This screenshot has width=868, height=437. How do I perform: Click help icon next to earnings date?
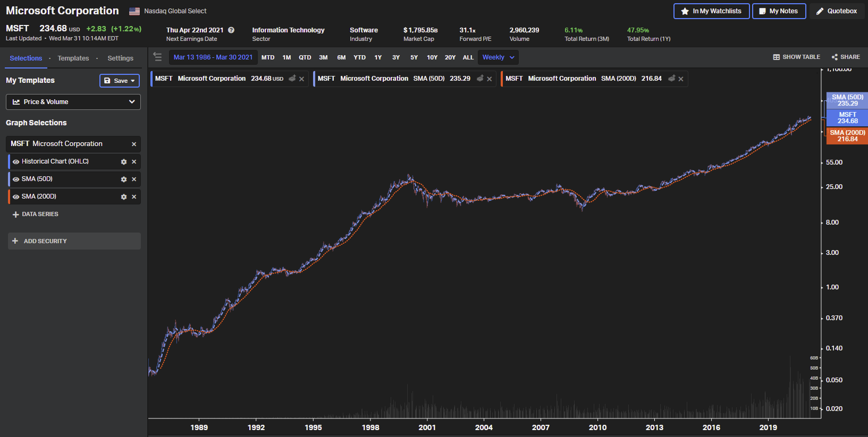click(231, 30)
